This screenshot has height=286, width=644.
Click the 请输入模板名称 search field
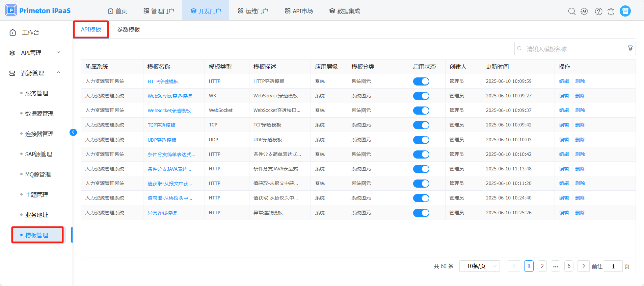[574, 49]
